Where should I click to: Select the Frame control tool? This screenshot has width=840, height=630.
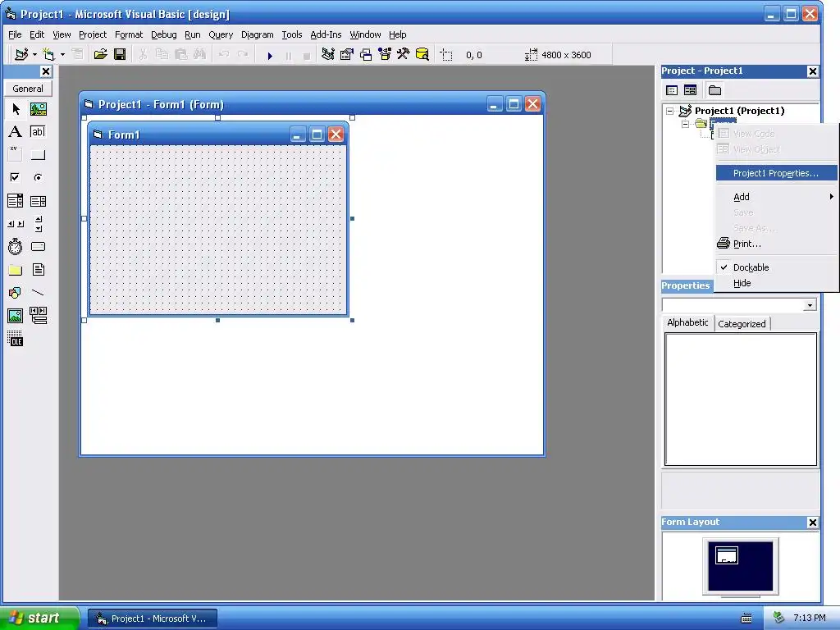click(x=16, y=154)
